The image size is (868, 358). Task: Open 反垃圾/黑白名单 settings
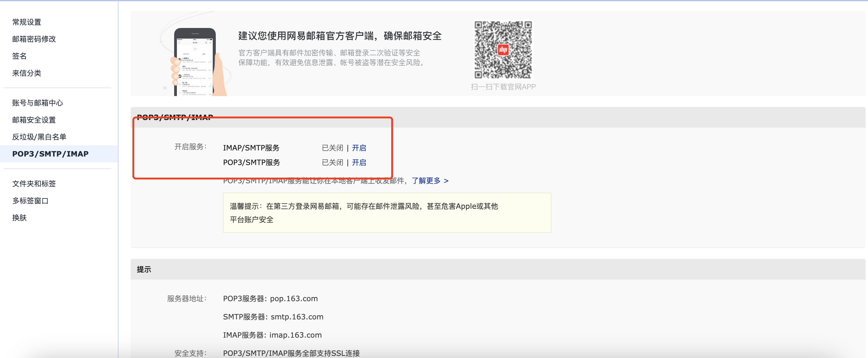click(x=39, y=137)
